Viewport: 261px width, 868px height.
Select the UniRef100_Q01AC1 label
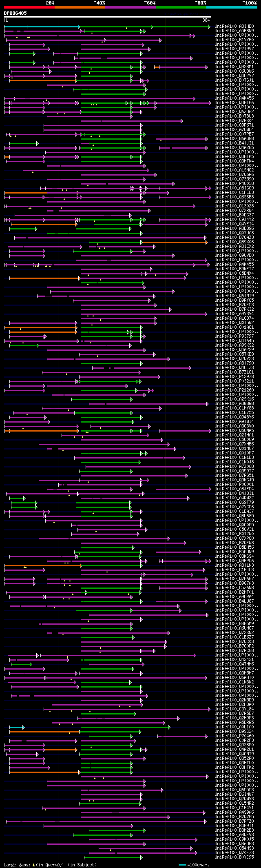[x=234, y=327]
